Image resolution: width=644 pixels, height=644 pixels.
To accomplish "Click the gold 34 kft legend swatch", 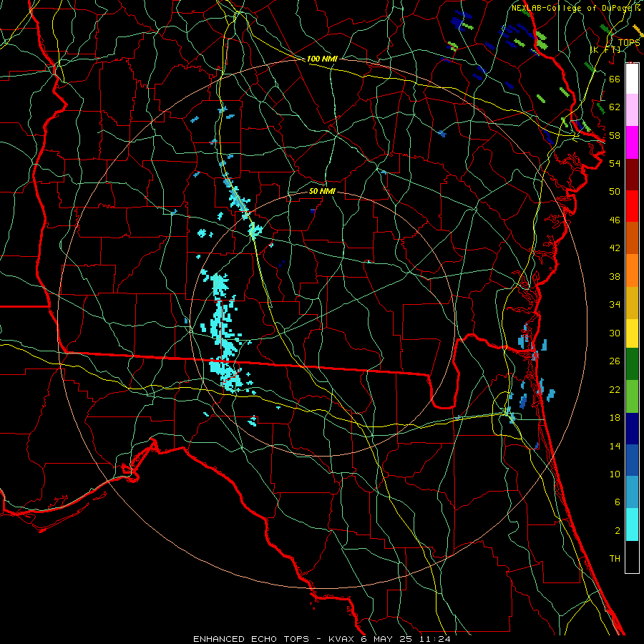I will click(x=632, y=303).
